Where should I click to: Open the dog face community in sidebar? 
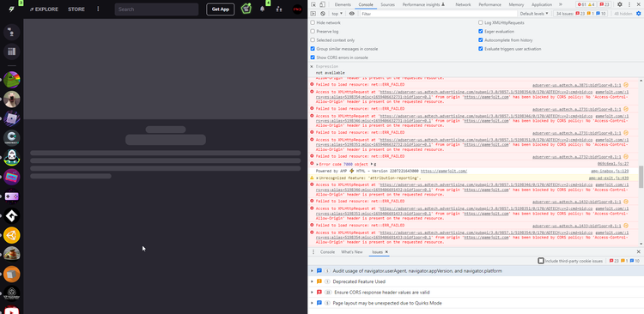coord(11,99)
